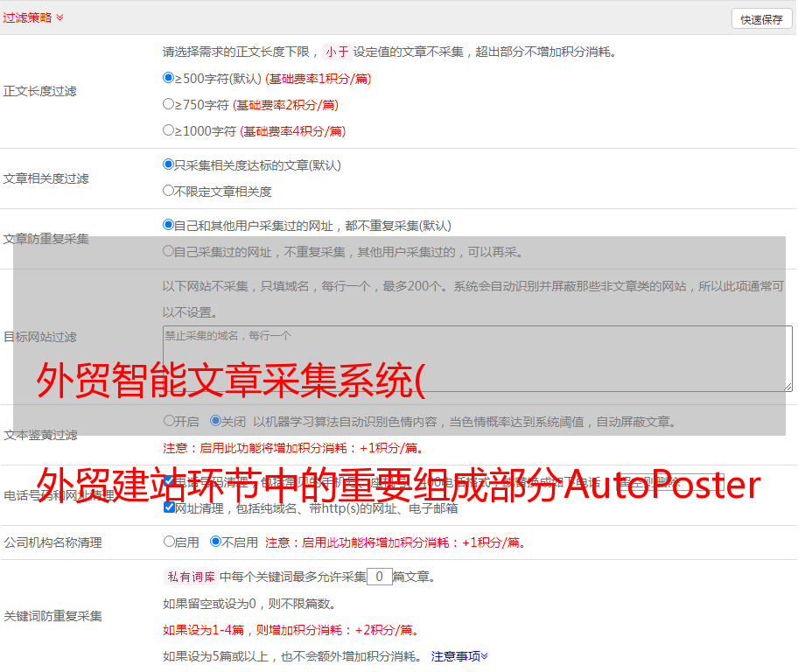This screenshot has height=672, width=798.
Task: Click the 小于 highlighted tag
Action: (x=337, y=52)
